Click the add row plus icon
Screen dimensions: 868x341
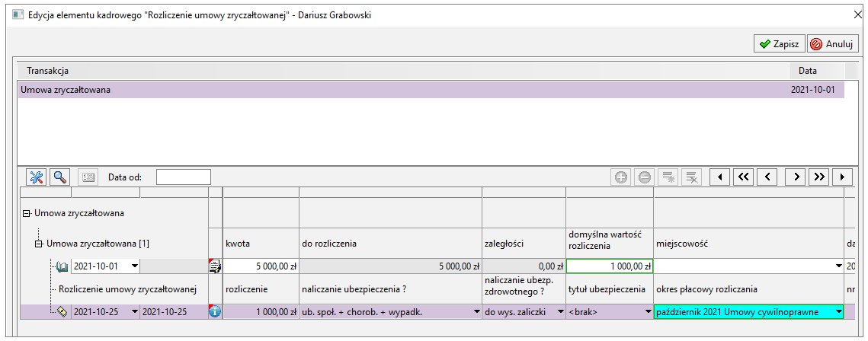620,177
